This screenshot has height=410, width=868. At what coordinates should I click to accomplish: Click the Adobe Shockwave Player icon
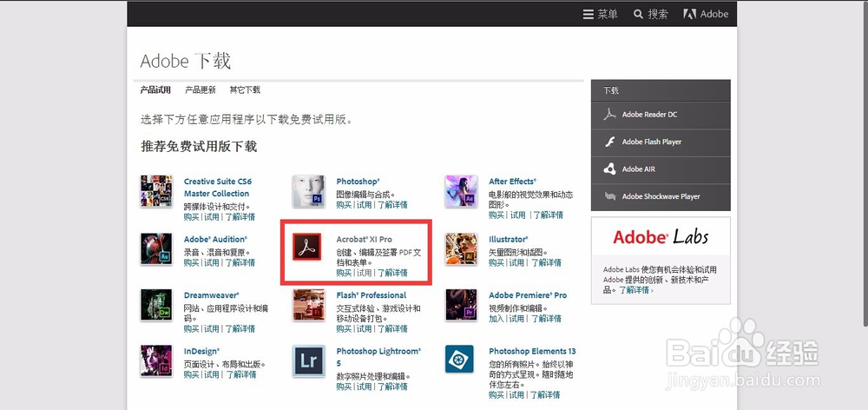click(x=609, y=196)
